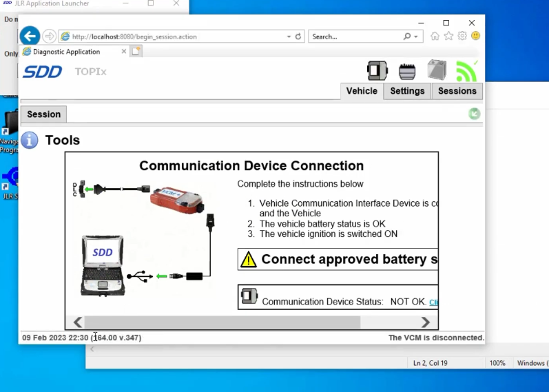Click 'The vehicle ignition is switched ON' line
This screenshot has height=392, width=549.
(329, 234)
